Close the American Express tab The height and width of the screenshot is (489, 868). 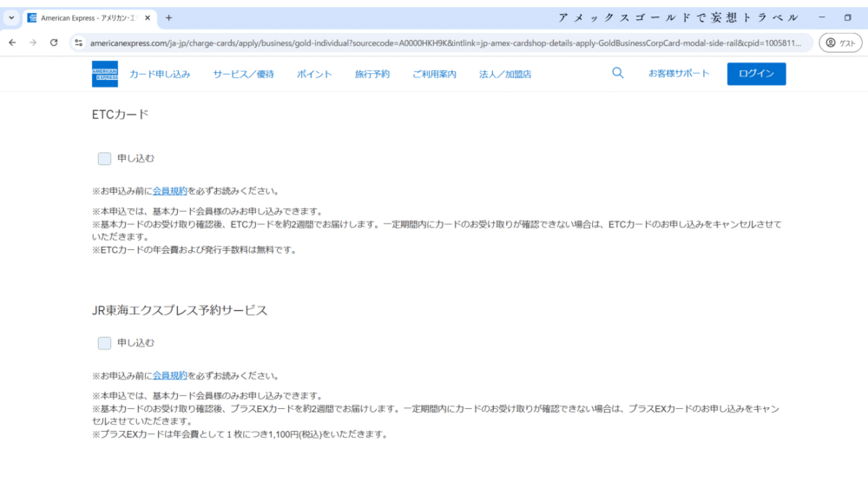pyautogui.click(x=148, y=17)
